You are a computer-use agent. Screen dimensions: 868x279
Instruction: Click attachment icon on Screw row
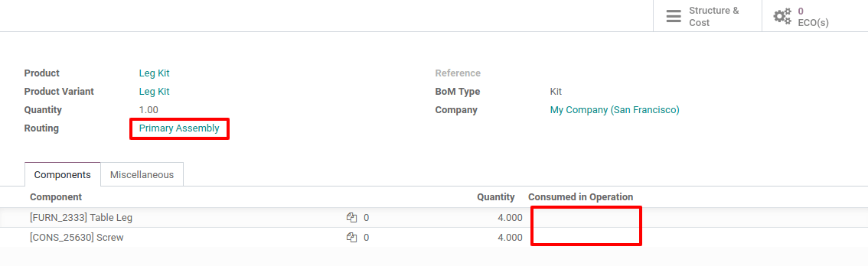coord(351,238)
